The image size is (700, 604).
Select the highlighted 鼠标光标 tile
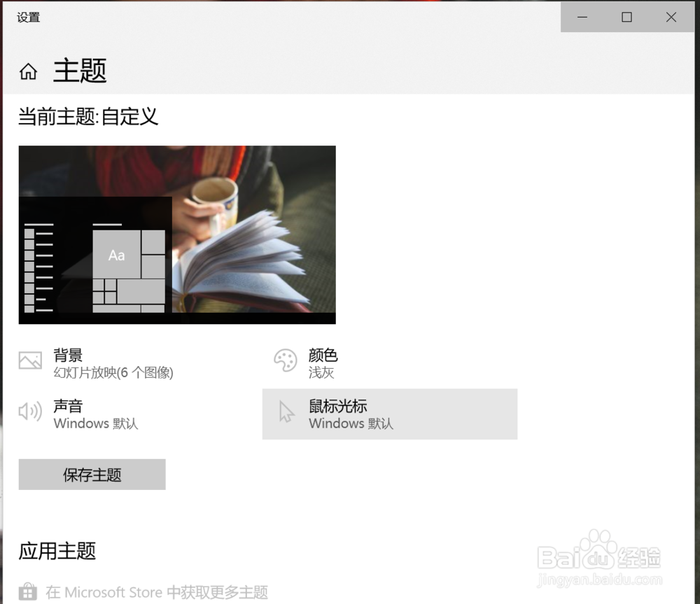click(390, 414)
